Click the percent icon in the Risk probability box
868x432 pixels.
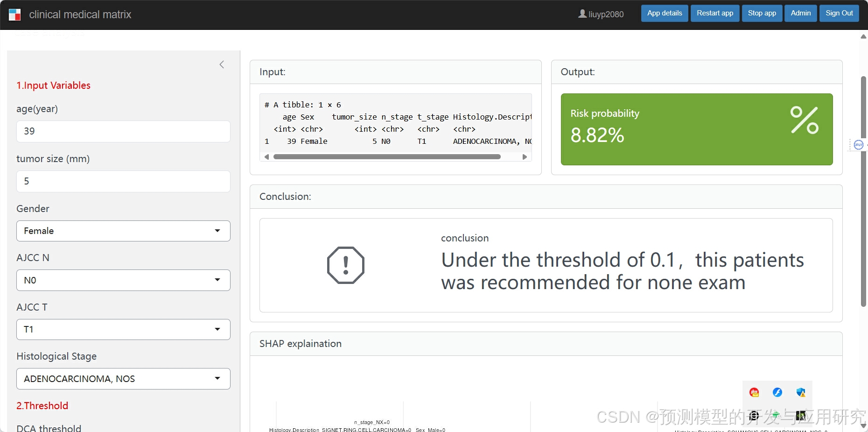coord(805,120)
